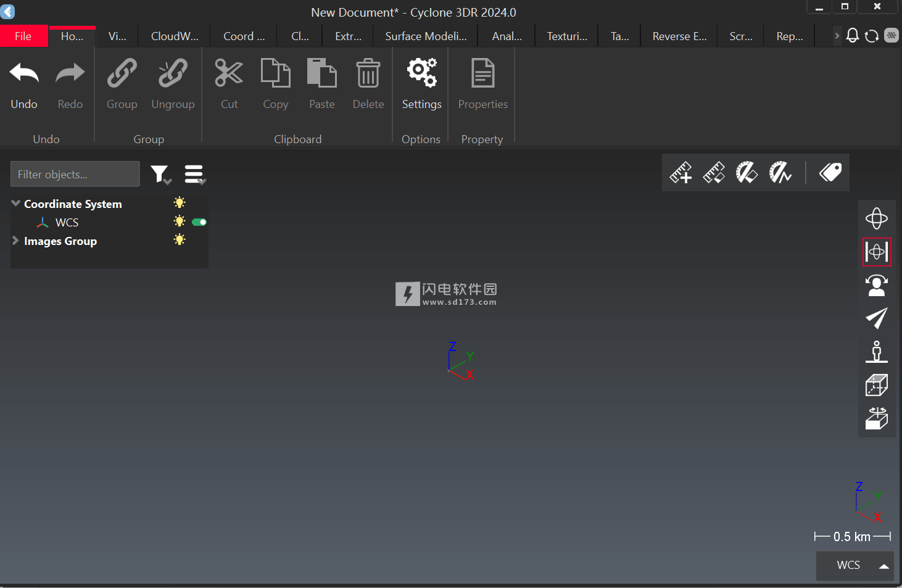Screen dimensions: 902x588
Task: Switch to the CloudW... ribbon tab
Action: [x=175, y=36]
